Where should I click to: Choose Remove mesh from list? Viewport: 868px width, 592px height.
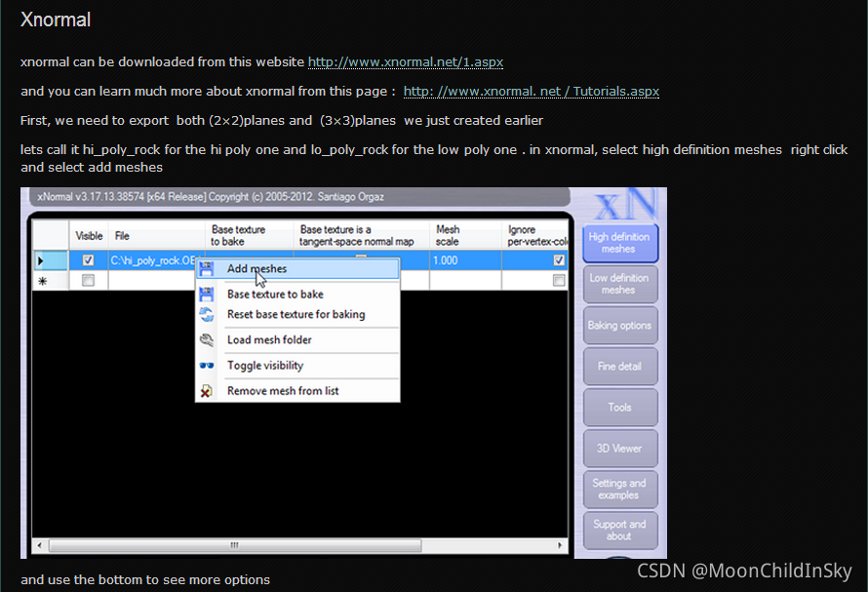click(x=297, y=391)
